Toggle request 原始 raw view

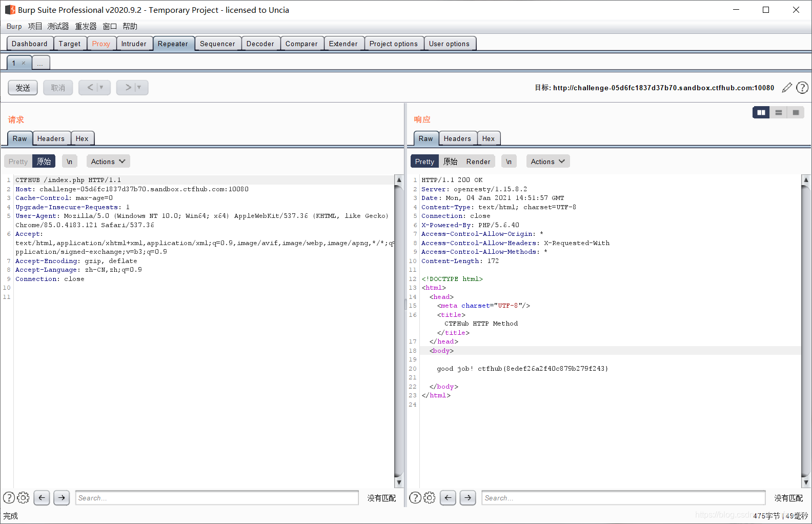pos(44,162)
